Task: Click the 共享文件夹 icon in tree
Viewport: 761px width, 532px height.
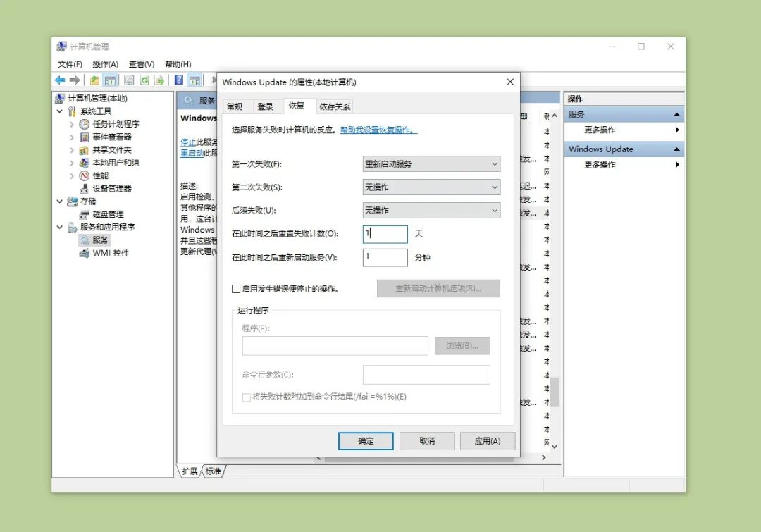Action: [85, 150]
